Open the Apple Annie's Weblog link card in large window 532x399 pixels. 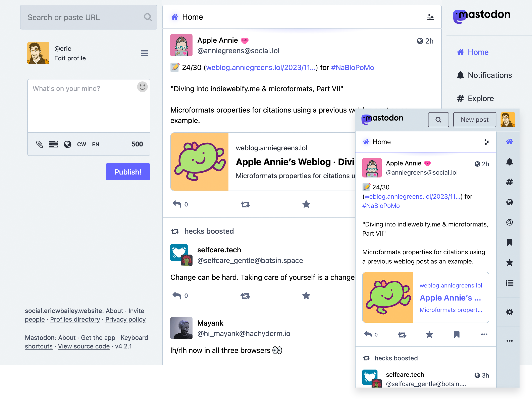click(263, 161)
